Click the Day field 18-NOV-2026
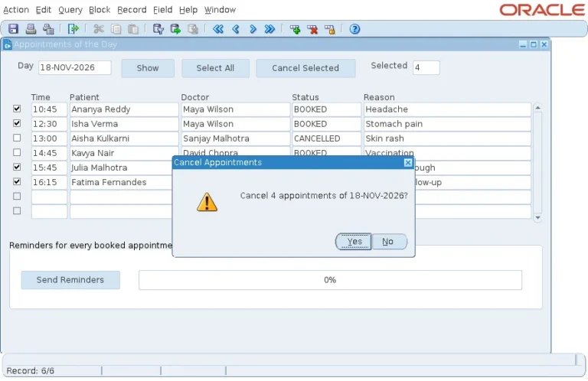 tap(74, 68)
